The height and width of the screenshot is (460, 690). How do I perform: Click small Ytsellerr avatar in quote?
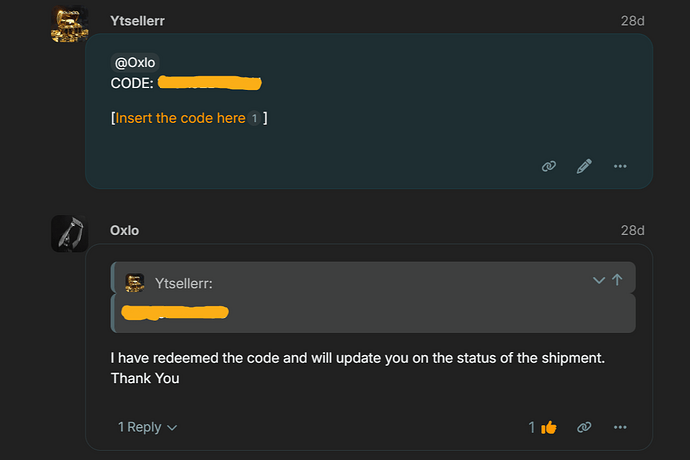[x=135, y=283]
